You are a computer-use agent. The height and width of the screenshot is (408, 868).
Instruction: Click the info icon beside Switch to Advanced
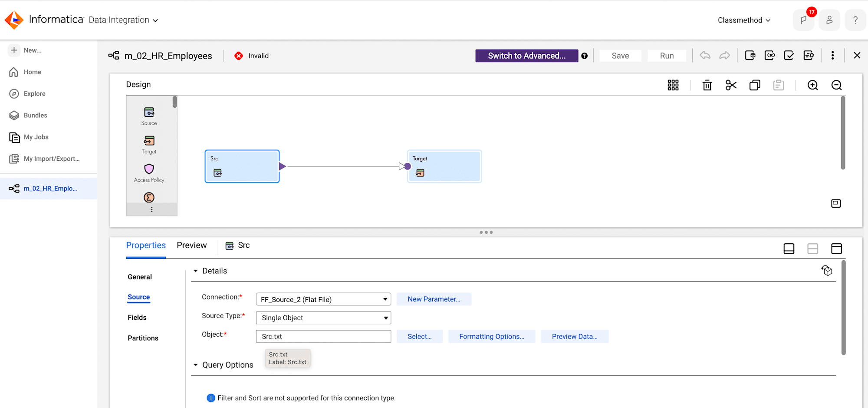coord(585,56)
